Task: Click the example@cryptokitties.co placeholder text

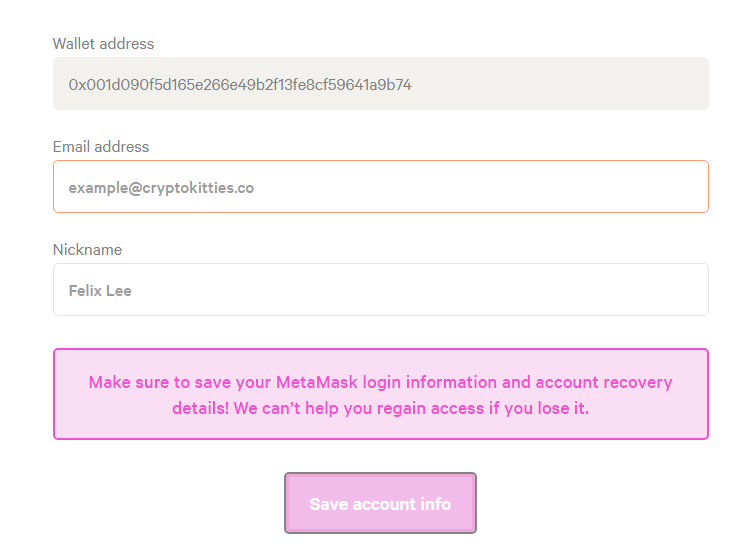Action: pos(161,188)
